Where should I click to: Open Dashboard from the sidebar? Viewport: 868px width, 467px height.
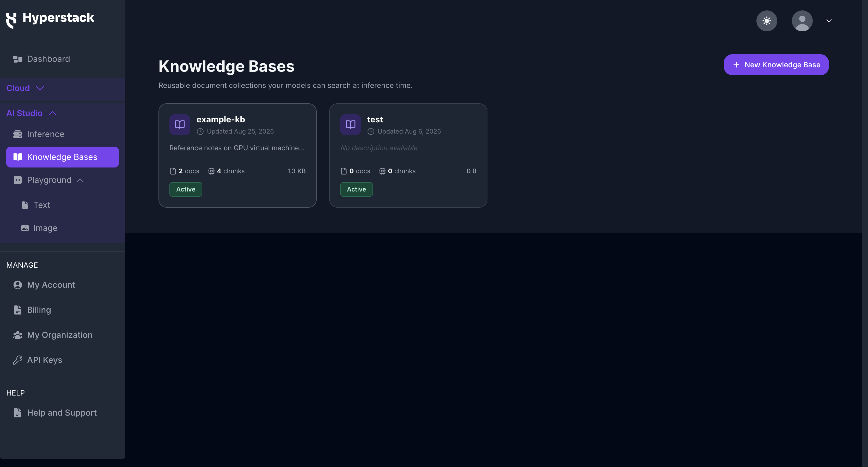[x=48, y=59]
